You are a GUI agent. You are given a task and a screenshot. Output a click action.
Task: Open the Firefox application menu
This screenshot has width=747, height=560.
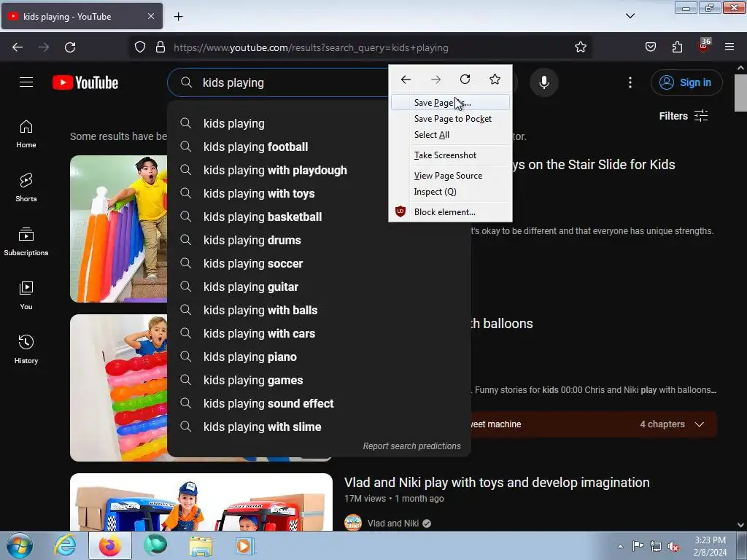[x=729, y=47]
